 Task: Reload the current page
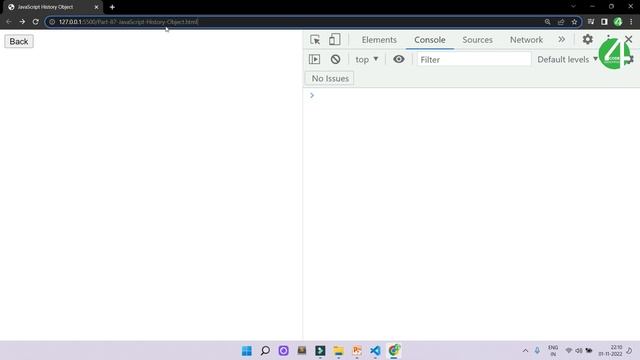(x=36, y=22)
